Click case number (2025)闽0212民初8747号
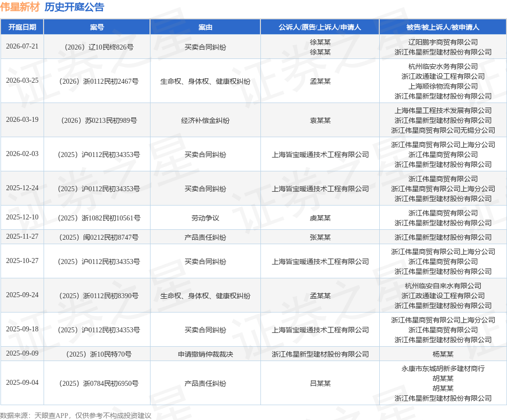This screenshot has height=420, width=507. 99,237
